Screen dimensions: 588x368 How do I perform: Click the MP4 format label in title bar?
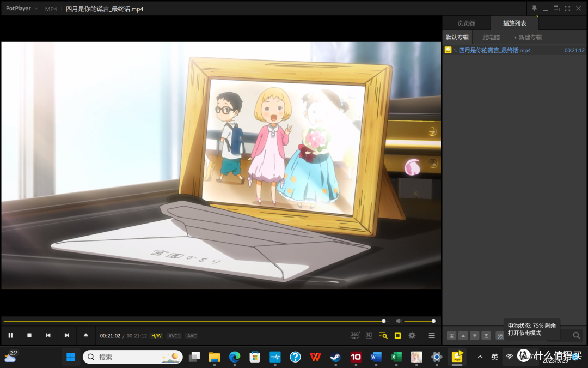[x=51, y=9]
